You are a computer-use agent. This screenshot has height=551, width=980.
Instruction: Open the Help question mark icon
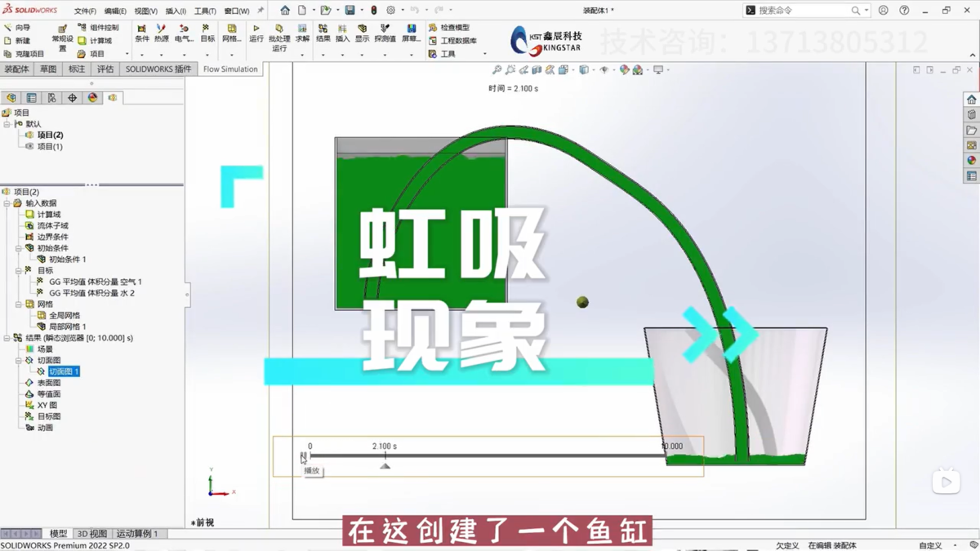[x=904, y=11]
